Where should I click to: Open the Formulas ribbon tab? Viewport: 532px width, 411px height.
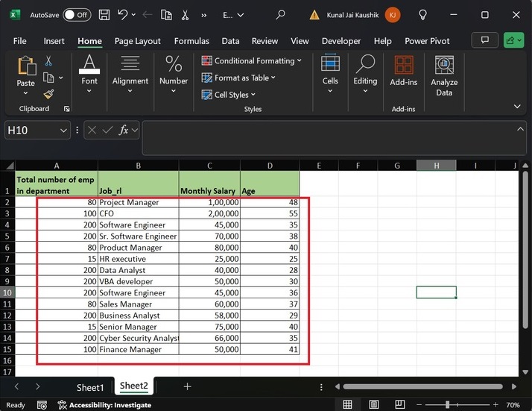191,41
